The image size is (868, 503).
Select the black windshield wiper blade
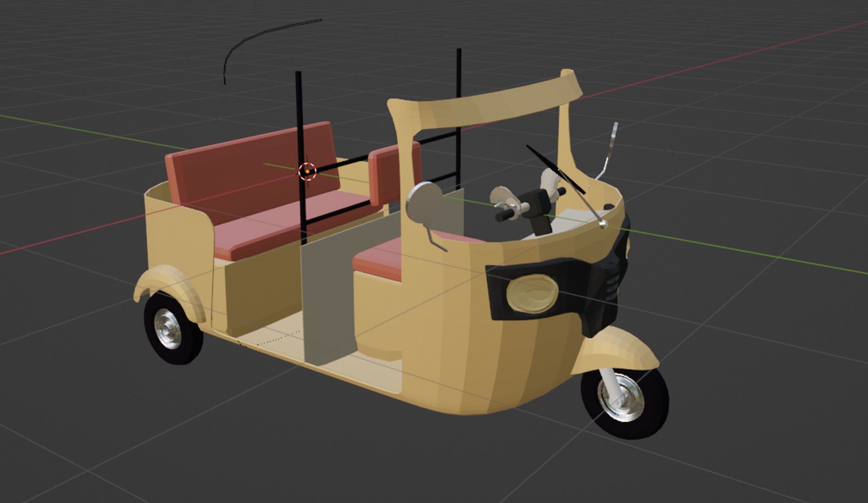[x=556, y=170]
